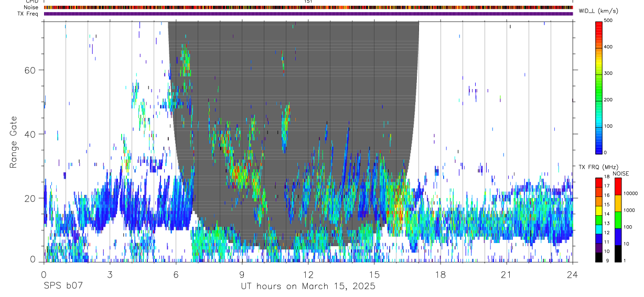Click the Noise strip above the plot

(x=308, y=7)
